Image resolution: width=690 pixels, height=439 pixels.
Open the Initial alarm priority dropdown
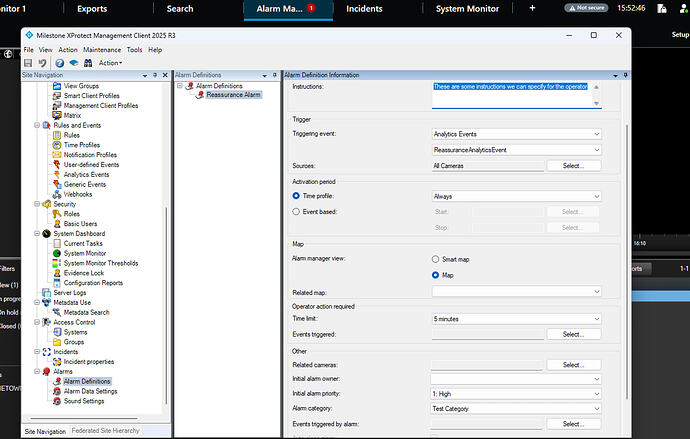click(x=516, y=394)
